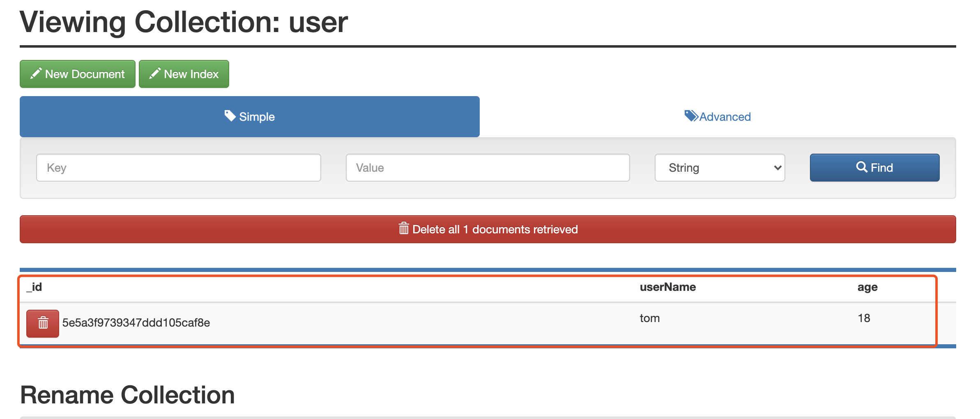
Task: Click the userName value tom
Action: (x=649, y=318)
